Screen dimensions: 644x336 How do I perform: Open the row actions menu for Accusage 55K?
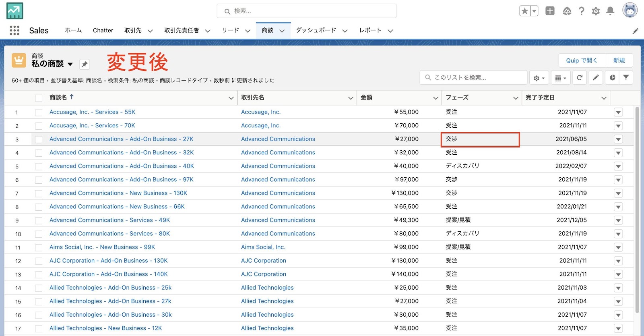click(618, 112)
